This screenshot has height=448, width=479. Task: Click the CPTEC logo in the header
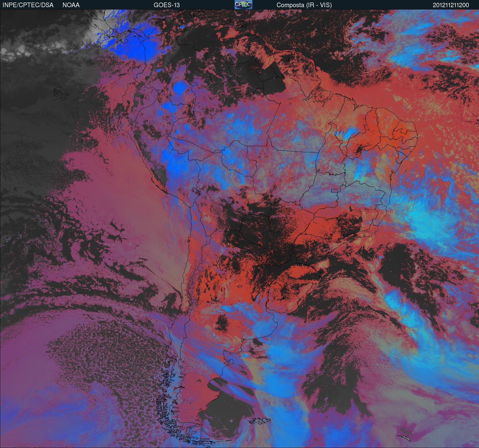[243, 5]
